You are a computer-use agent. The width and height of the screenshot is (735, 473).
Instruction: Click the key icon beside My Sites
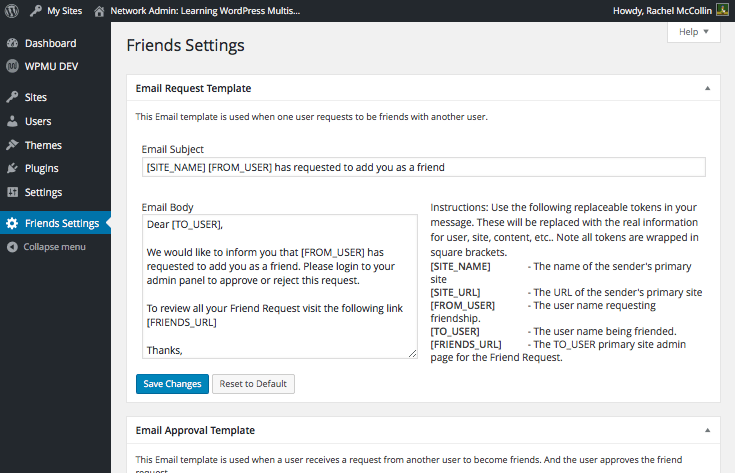click(x=36, y=11)
